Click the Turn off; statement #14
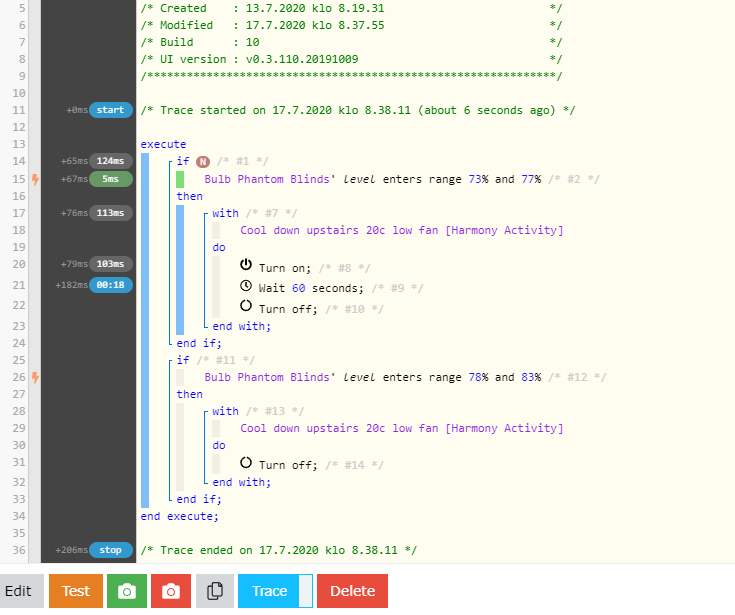 (x=288, y=465)
